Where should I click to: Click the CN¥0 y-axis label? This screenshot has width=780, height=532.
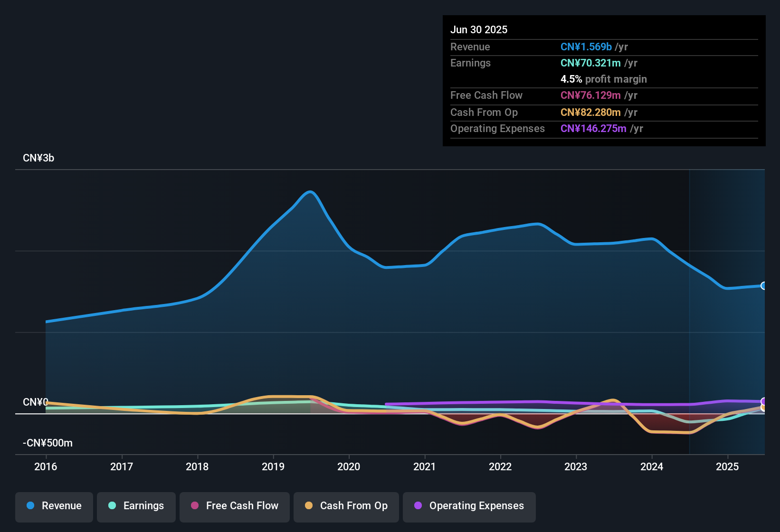(36, 402)
